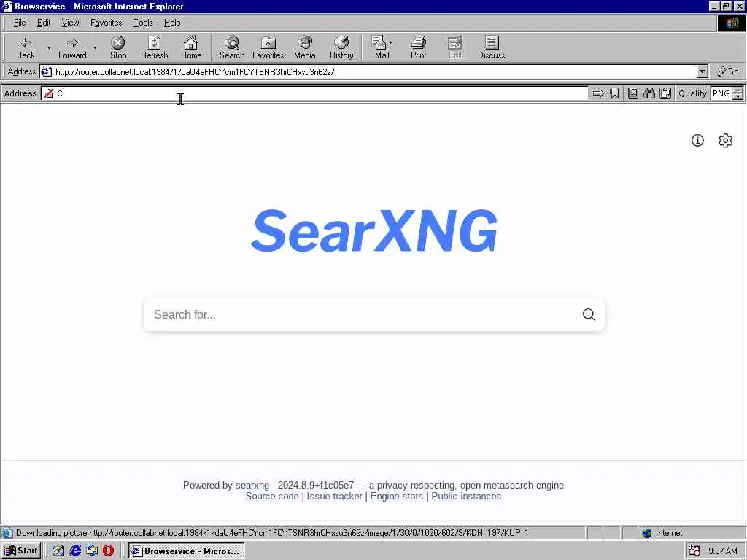Click the Internet zone status bar indicator
The width and height of the screenshot is (747, 560).
coord(662,533)
